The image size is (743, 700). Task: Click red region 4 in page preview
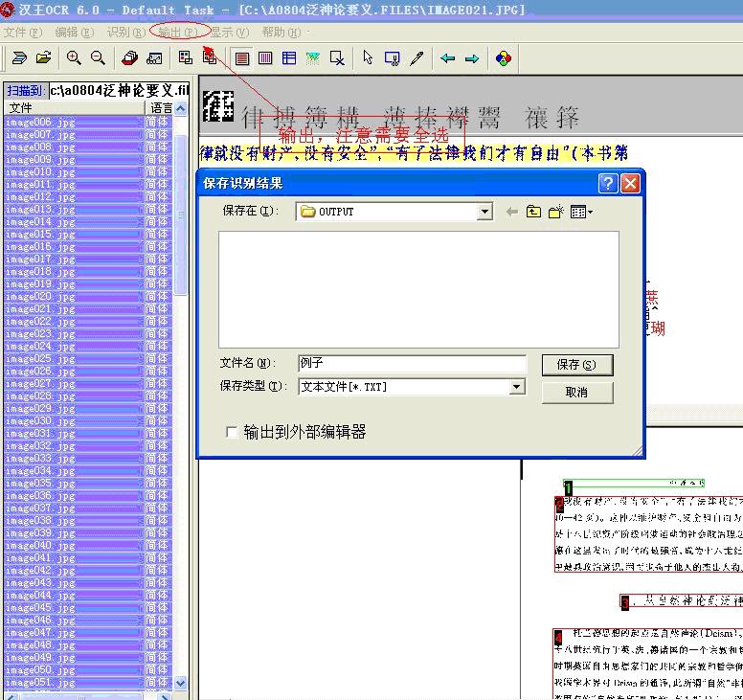pos(648,664)
